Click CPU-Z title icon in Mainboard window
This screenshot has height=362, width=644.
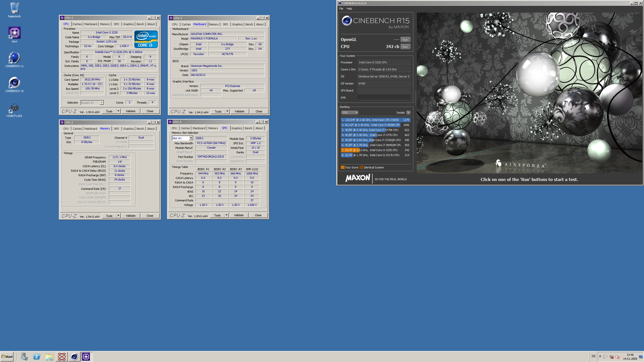coord(171,18)
